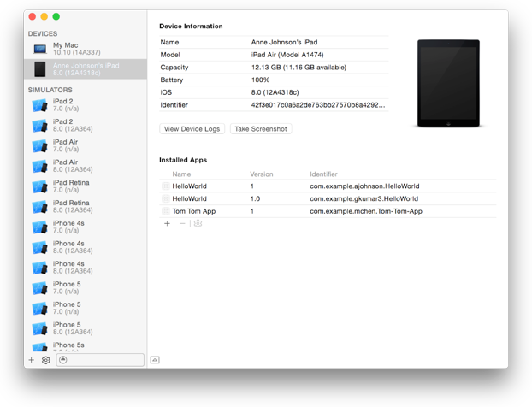
Task: Minimize window with yellow button
Action: [x=44, y=16]
